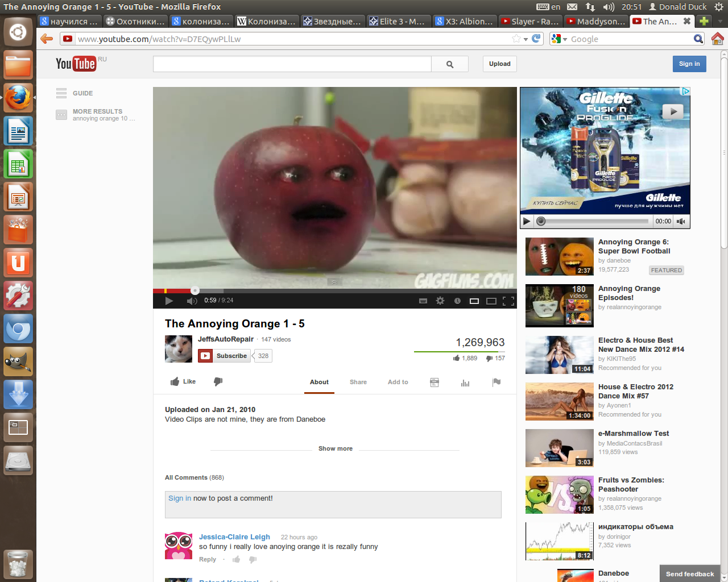Thumbs down Jessica-Claire Leigh's comment
The height and width of the screenshot is (582, 728).
[253, 559]
